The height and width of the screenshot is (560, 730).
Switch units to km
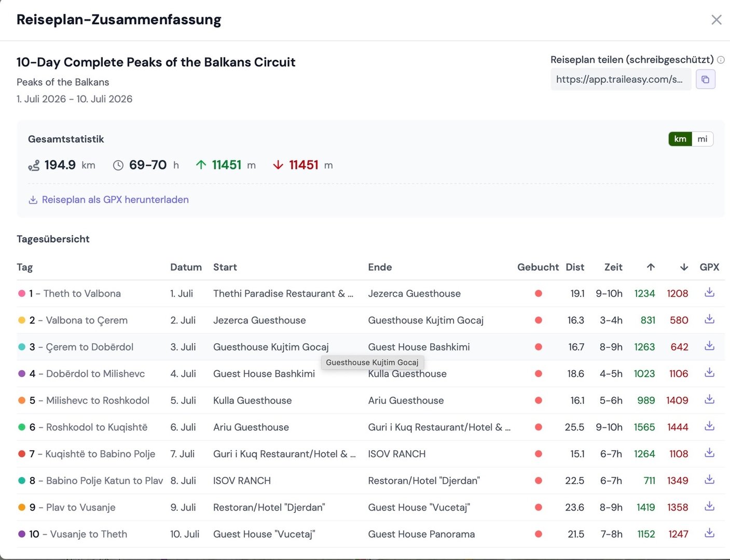point(680,139)
